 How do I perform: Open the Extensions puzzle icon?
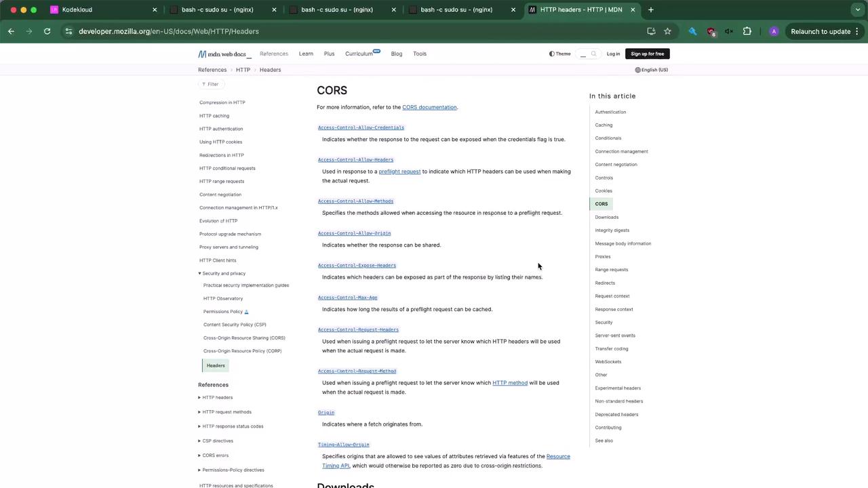[x=747, y=31]
